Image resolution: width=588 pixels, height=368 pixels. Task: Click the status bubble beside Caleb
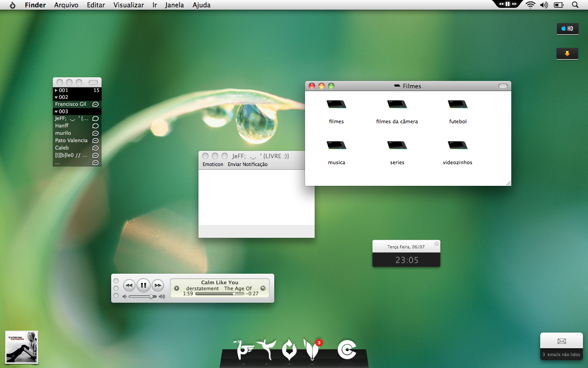pos(96,148)
